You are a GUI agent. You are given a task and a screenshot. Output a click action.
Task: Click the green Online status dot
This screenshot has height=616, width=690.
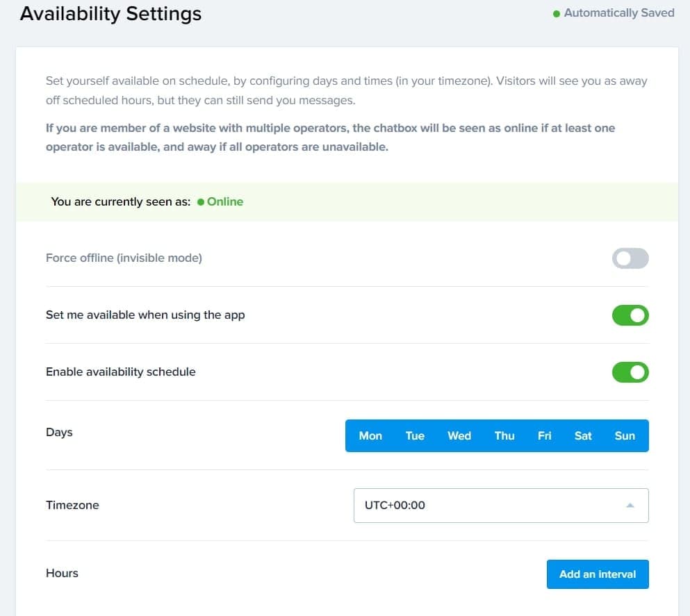(x=201, y=202)
